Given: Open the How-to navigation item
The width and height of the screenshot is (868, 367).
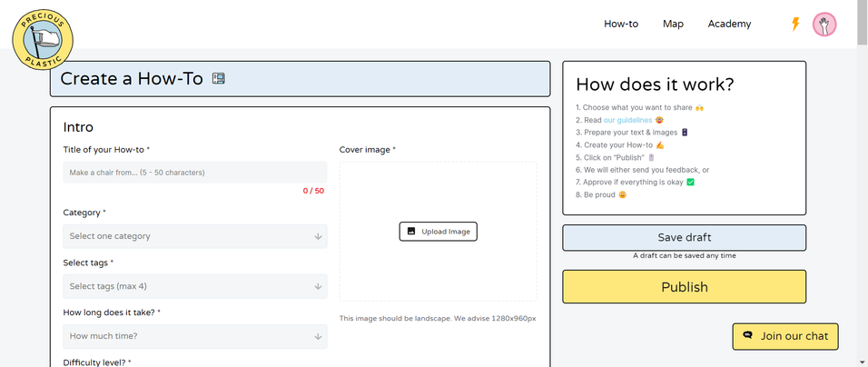Looking at the screenshot, I should coord(621,24).
